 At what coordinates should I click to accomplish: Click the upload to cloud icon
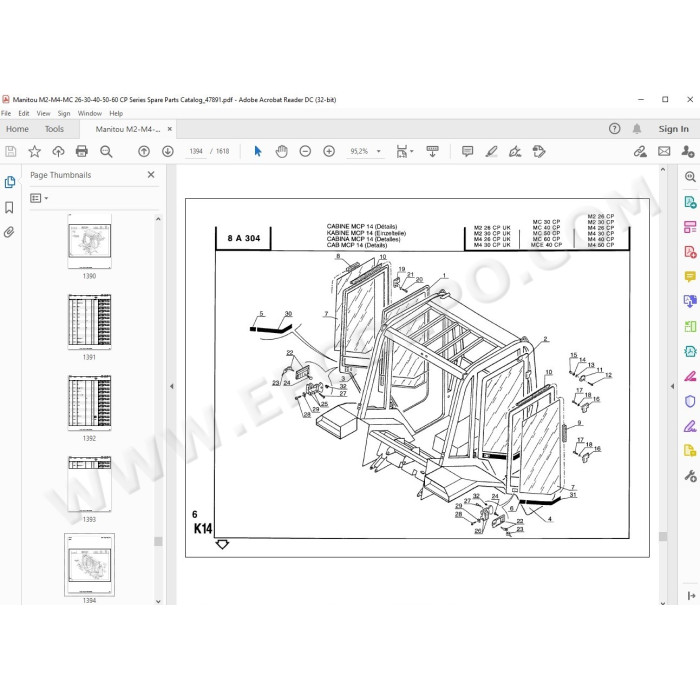[58, 152]
